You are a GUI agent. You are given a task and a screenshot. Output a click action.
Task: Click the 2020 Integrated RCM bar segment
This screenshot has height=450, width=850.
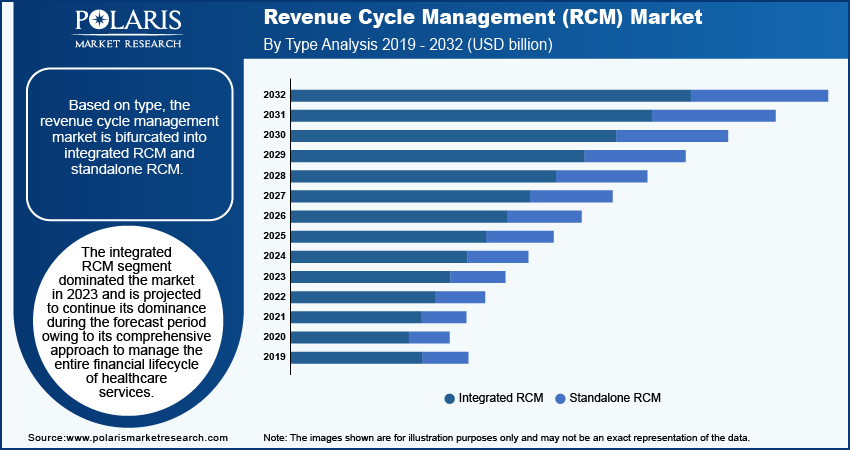[x=350, y=337]
